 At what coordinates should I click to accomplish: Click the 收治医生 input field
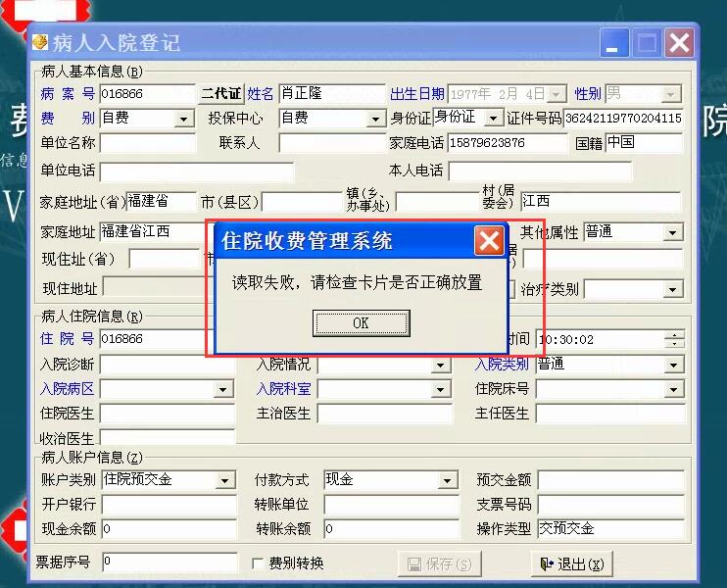(x=168, y=437)
